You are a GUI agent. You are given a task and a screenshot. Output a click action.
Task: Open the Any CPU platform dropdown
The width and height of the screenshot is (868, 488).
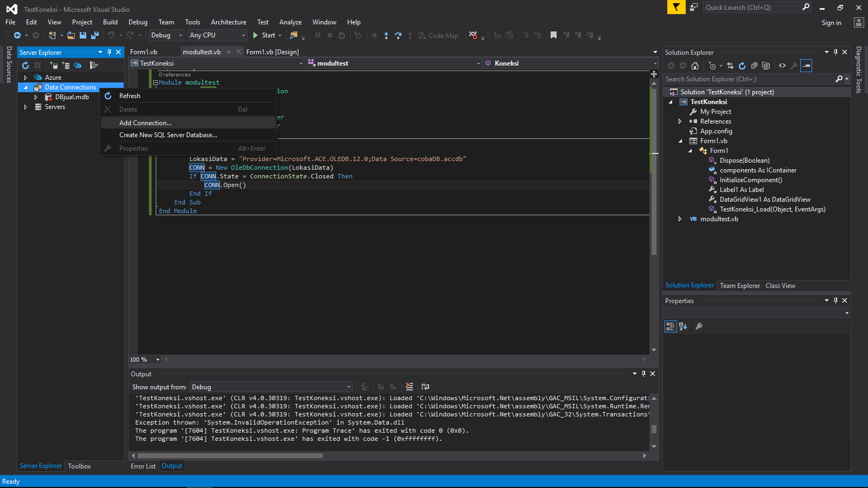pyautogui.click(x=217, y=35)
